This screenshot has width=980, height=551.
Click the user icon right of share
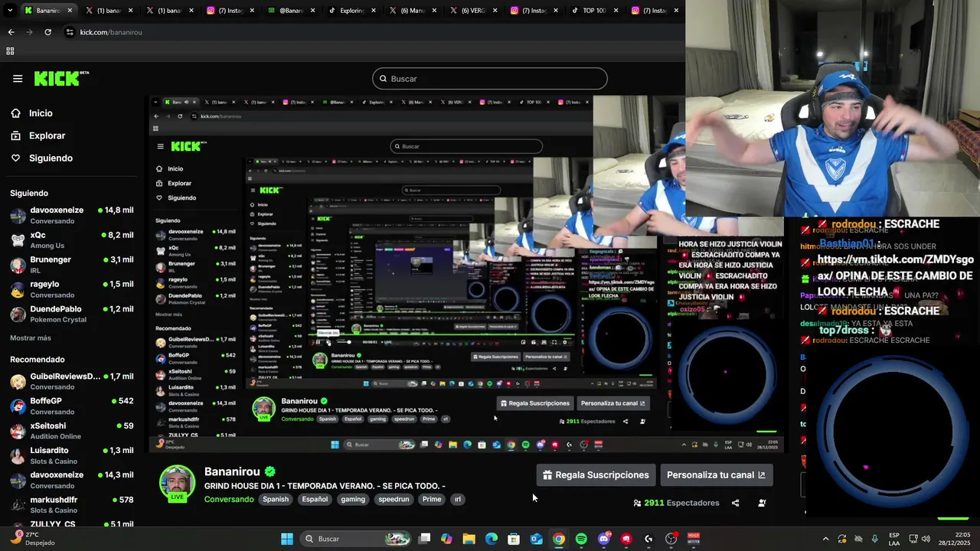(762, 503)
